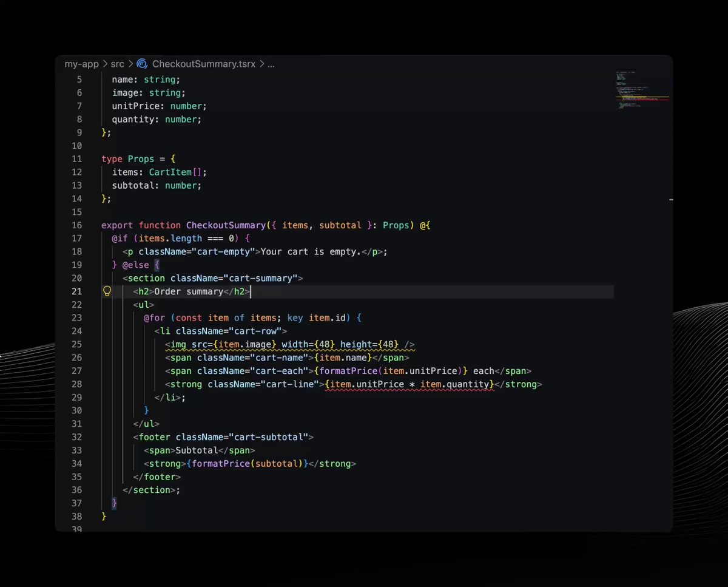
Task: Click "quantity: number;" on line 8
Action: click(x=157, y=120)
